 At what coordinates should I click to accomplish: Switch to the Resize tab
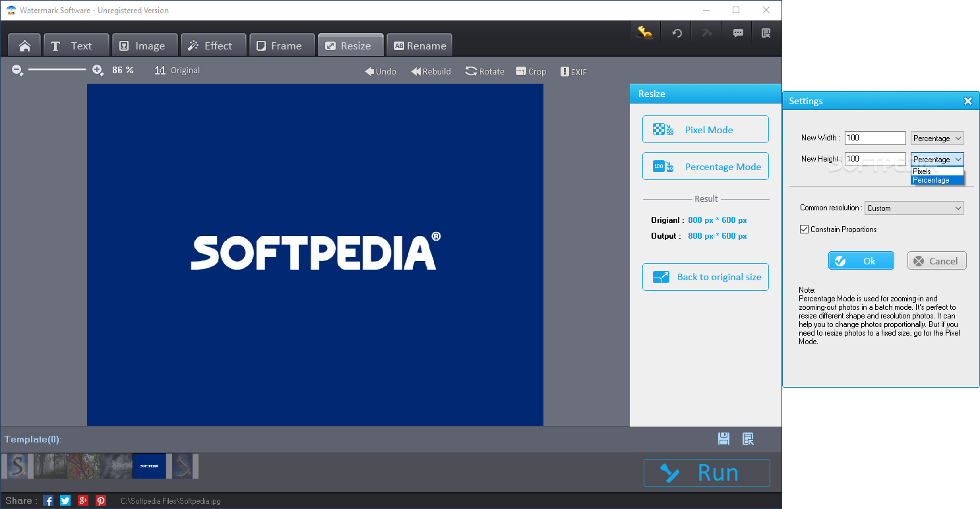point(351,45)
